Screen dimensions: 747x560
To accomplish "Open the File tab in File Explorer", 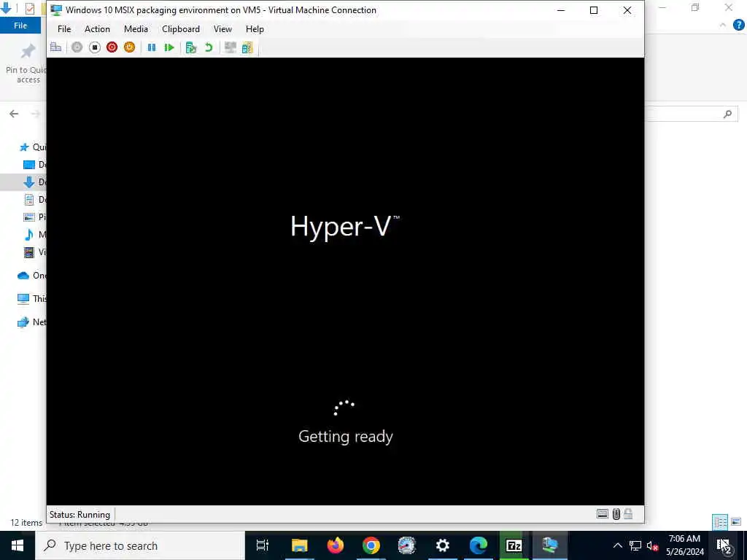I will 20,26.
